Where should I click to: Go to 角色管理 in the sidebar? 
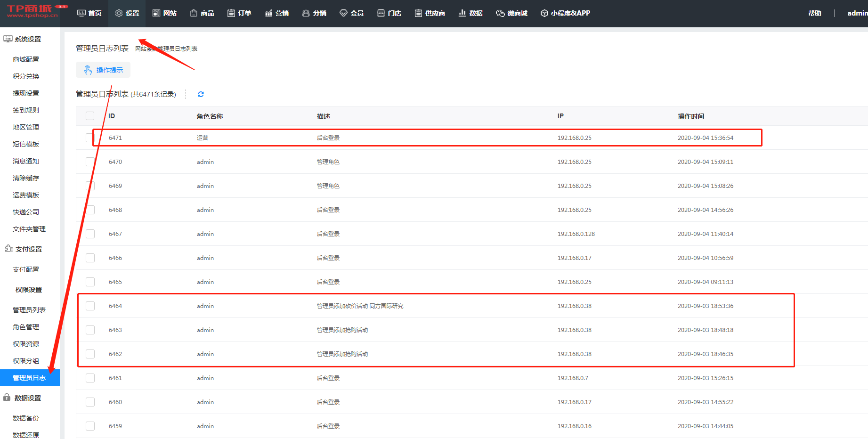26,327
